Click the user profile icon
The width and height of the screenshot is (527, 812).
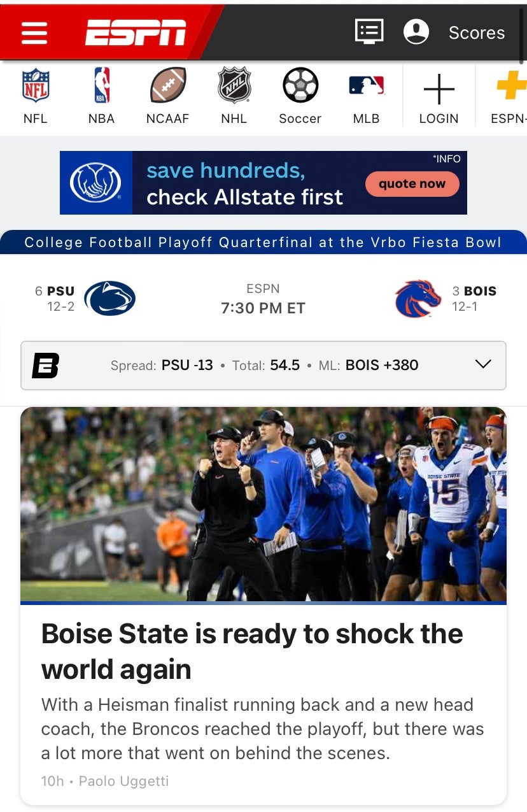coord(417,31)
